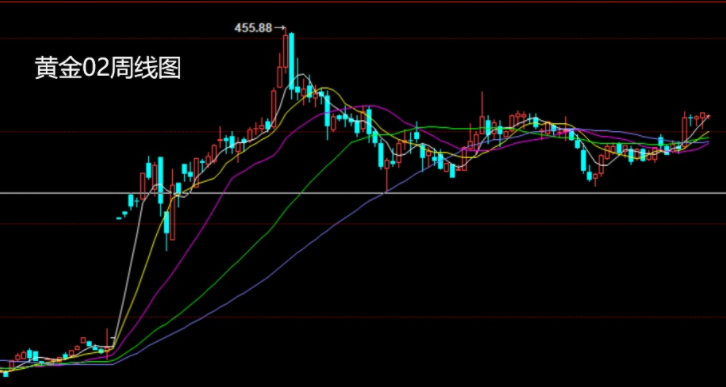The width and height of the screenshot is (726, 387).
Task: Click the 黄金02周线图 chart title
Action: 108,69
